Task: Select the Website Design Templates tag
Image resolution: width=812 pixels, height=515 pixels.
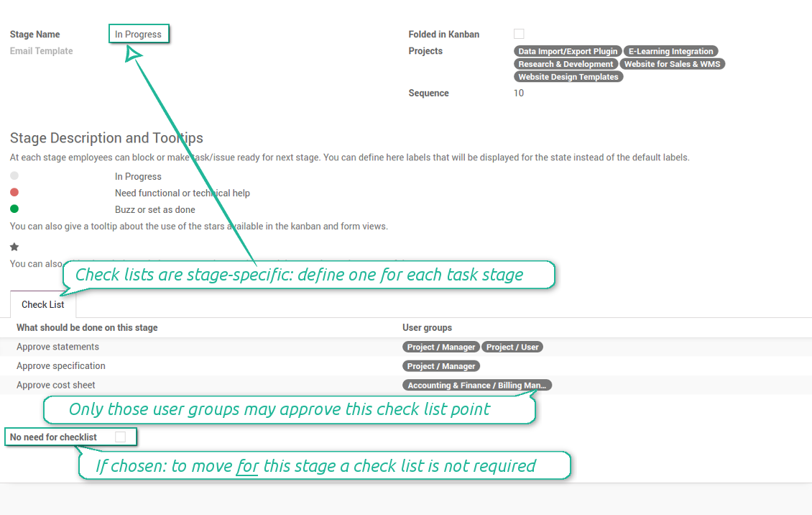Action: point(568,77)
